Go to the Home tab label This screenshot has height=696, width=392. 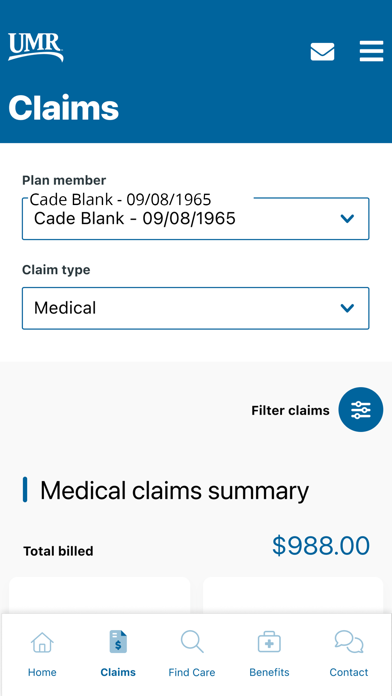(42, 672)
